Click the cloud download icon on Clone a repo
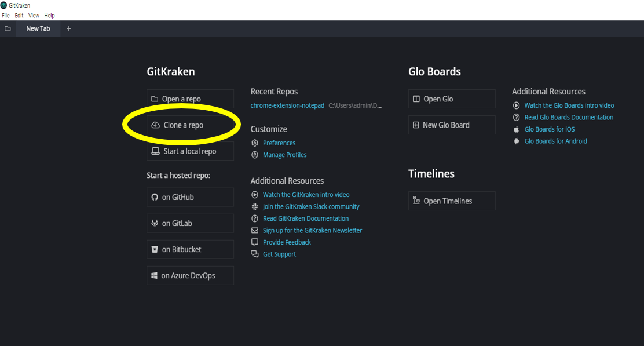The height and width of the screenshot is (346, 644). point(155,125)
